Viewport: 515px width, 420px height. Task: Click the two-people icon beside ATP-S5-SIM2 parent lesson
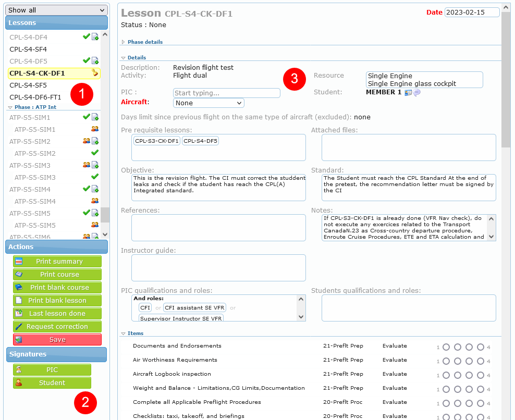(x=87, y=141)
